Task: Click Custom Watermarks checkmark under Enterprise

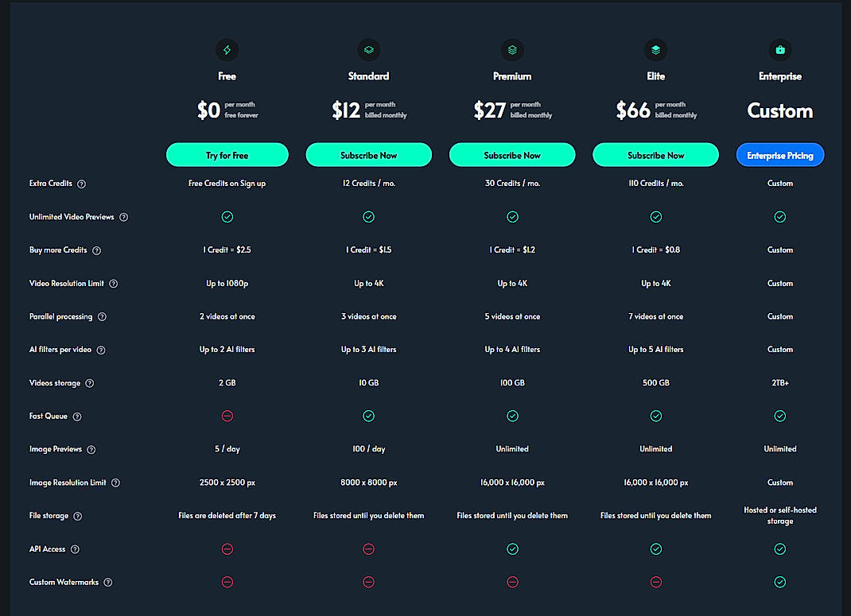Action: (x=780, y=582)
